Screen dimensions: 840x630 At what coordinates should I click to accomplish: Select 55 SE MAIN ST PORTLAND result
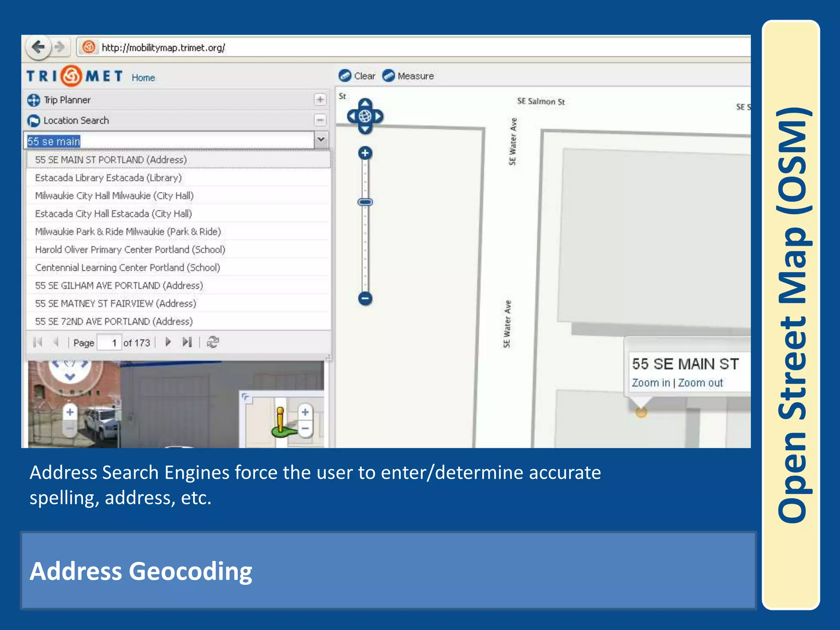[x=111, y=160]
